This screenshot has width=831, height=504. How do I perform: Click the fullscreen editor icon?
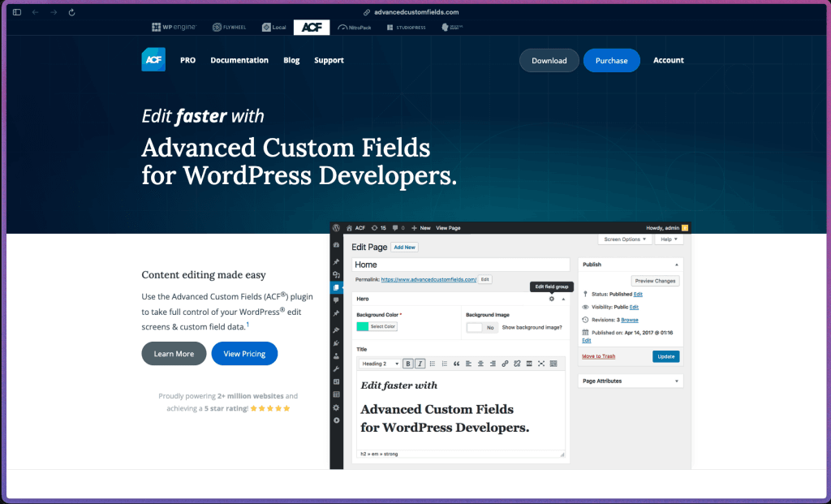pyautogui.click(x=541, y=364)
